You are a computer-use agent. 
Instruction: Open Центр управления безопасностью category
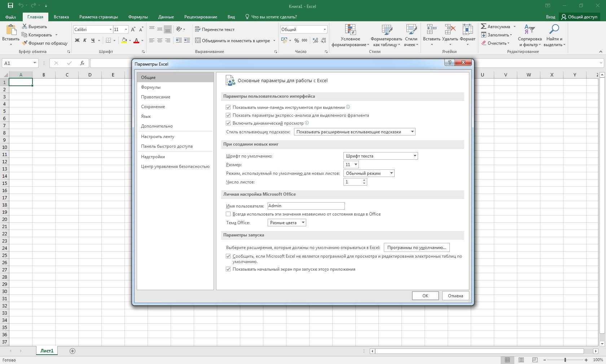pos(175,167)
